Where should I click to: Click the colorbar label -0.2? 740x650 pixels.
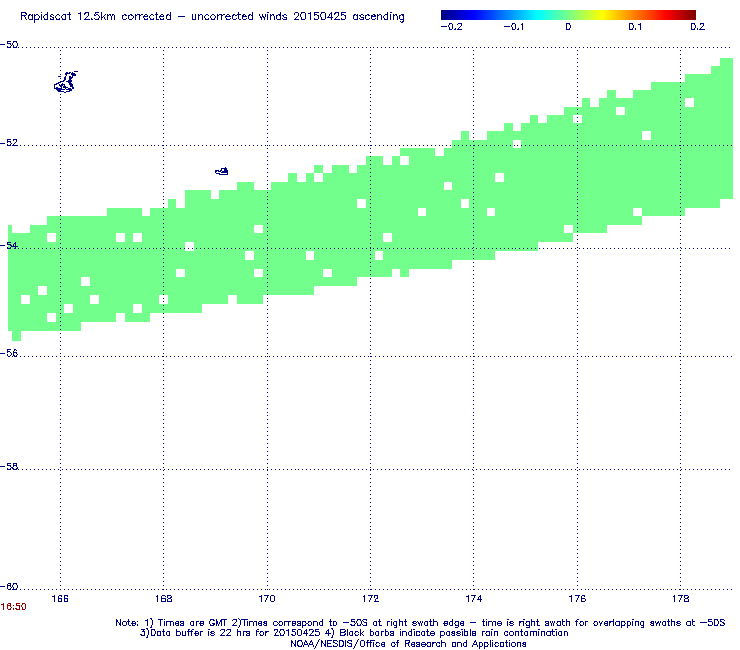point(452,27)
